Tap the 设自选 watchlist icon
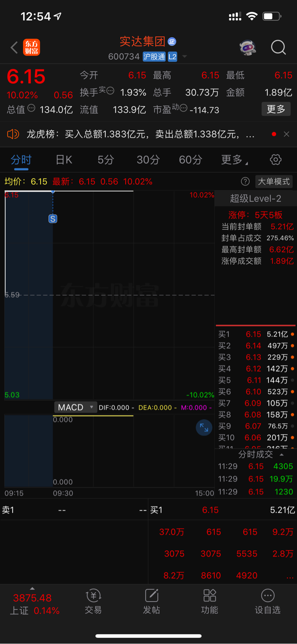Image resolution: width=297 pixels, height=644 pixels. pos(268,601)
